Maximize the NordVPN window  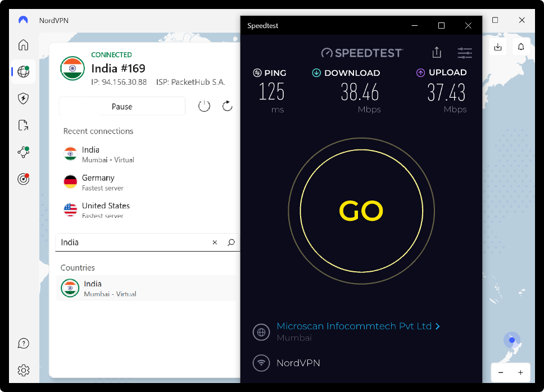[x=495, y=20]
